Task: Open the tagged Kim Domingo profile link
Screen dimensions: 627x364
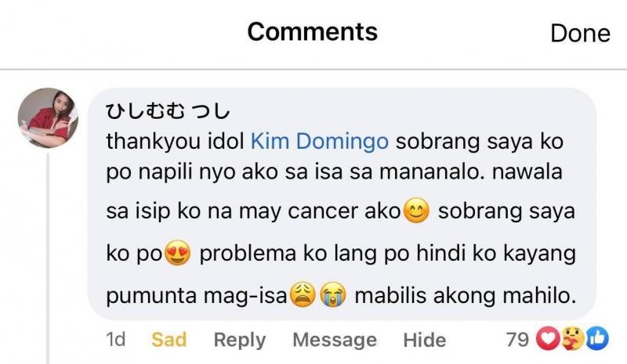Action: pos(320,141)
